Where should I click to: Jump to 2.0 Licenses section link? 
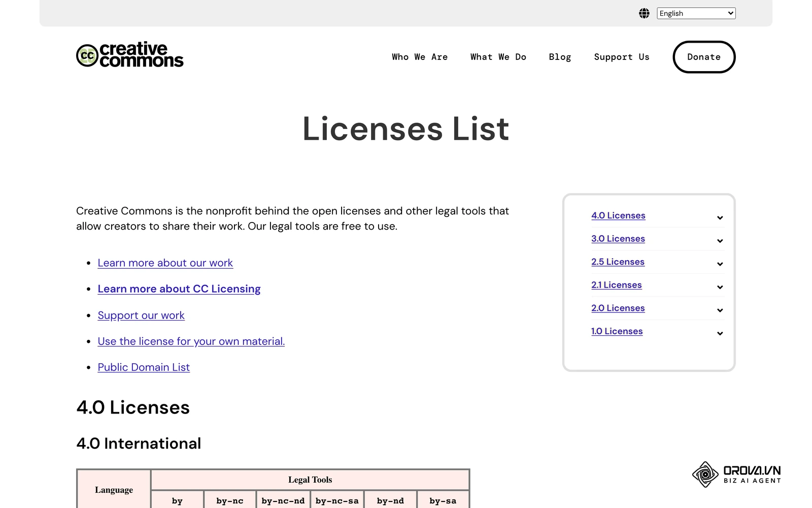[618, 308]
